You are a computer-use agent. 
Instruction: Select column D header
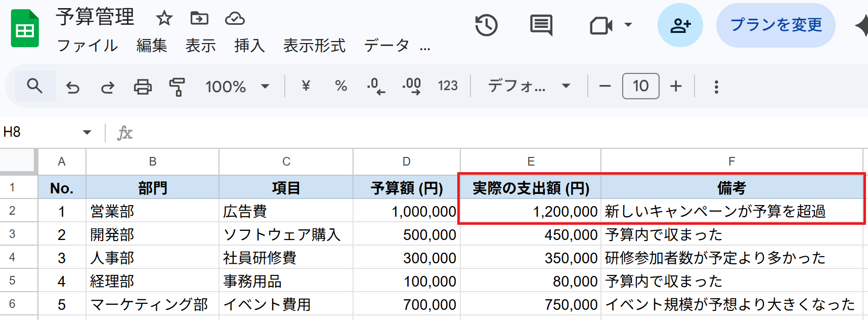[407, 162]
